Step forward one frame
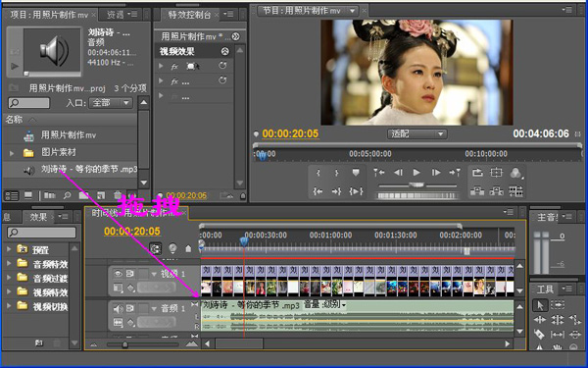 tap(435, 173)
